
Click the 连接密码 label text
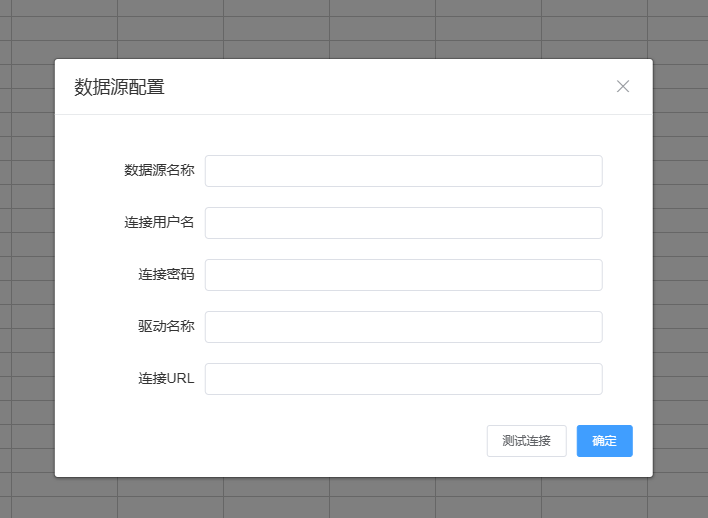pyautogui.click(x=166, y=275)
